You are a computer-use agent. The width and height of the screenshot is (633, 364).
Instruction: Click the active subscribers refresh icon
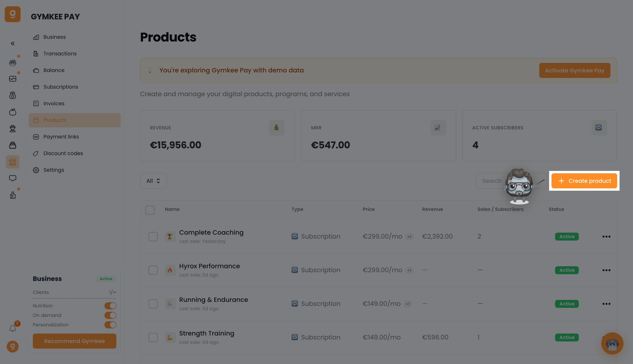coord(599,128)
